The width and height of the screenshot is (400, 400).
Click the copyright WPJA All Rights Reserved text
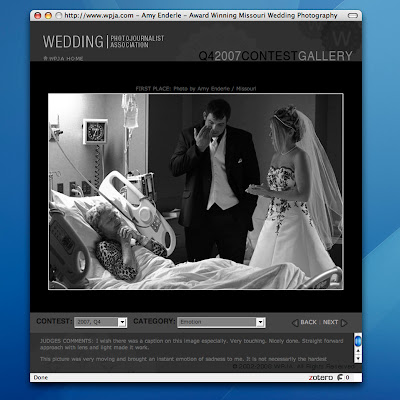(293, 366)
